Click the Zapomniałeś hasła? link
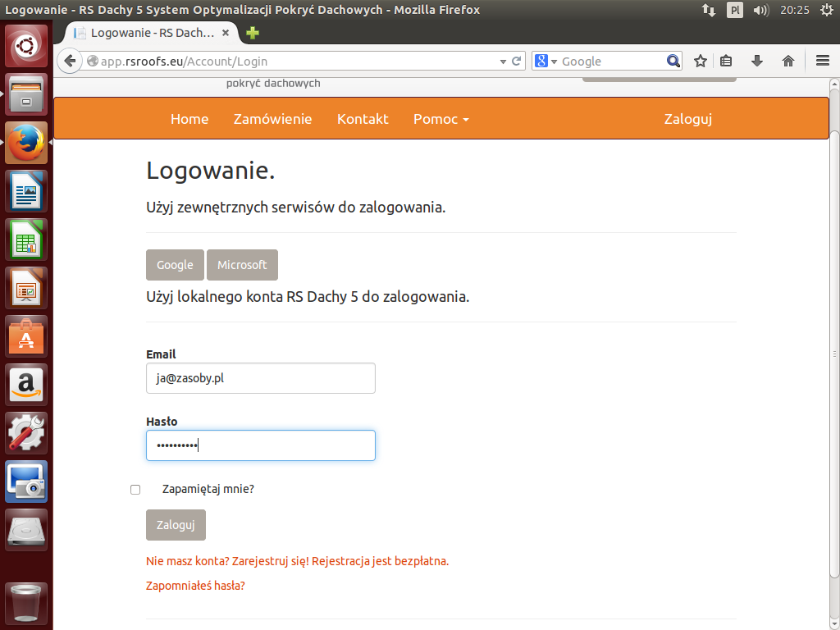Viewport: 840px width, 630px height. 195,586
